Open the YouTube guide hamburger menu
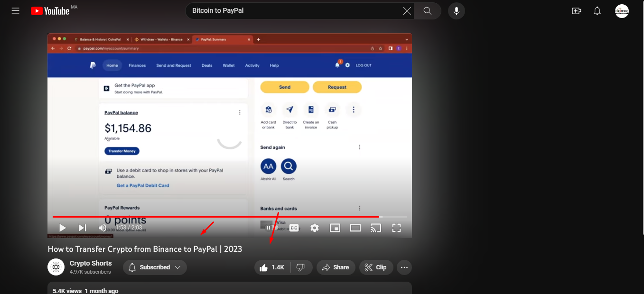This screenshot has width=644, height=294. (15, 11)
